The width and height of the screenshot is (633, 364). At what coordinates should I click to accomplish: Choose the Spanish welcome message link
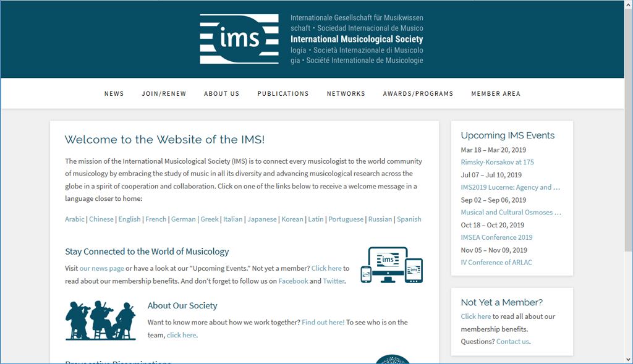[409, 219]
